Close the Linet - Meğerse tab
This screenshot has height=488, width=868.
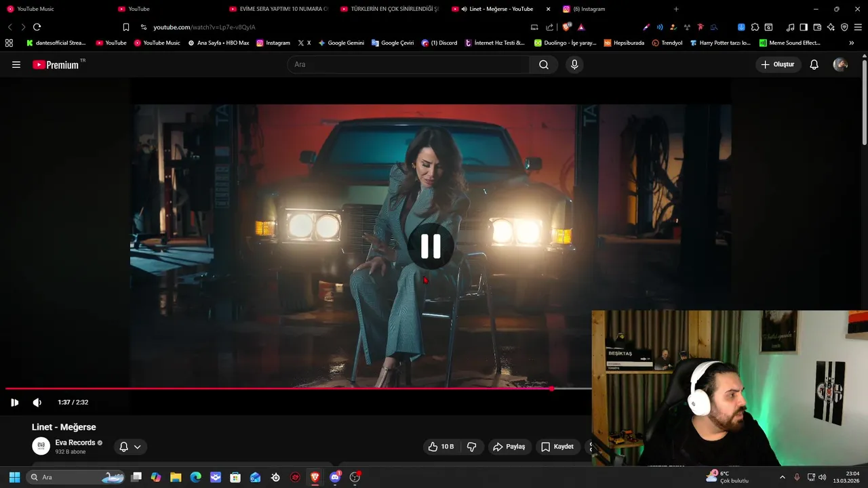(x=548, y=9)
